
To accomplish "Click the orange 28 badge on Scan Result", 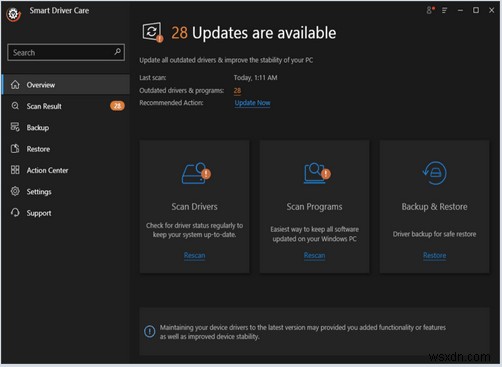I will (117, 106).
